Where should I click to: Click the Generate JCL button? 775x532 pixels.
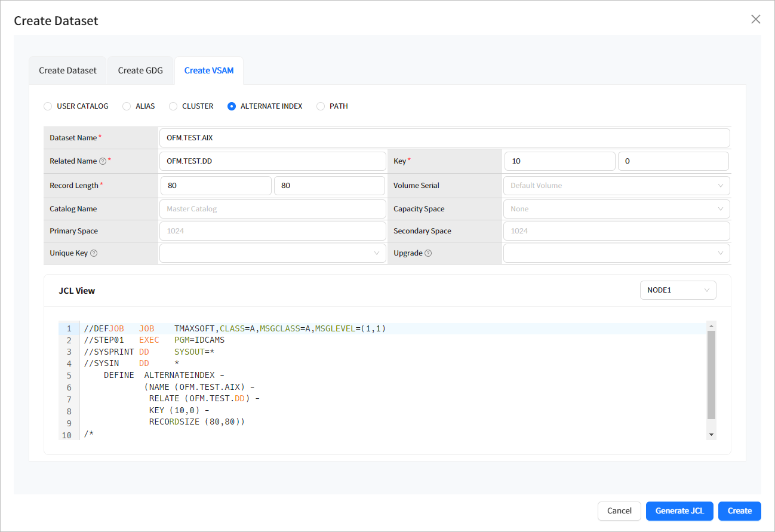(x=679, y=511)
